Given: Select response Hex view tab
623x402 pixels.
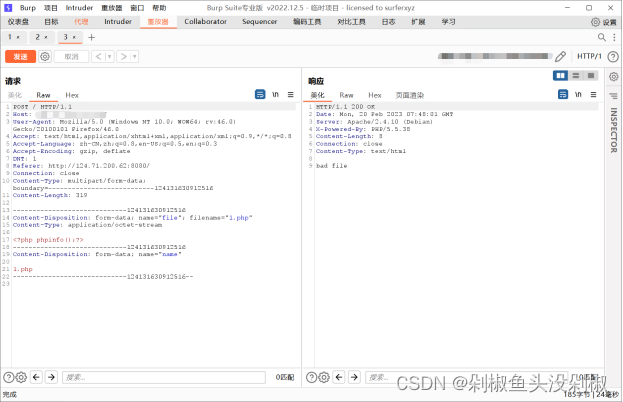Looking at the screenshot, I should 375,95.
